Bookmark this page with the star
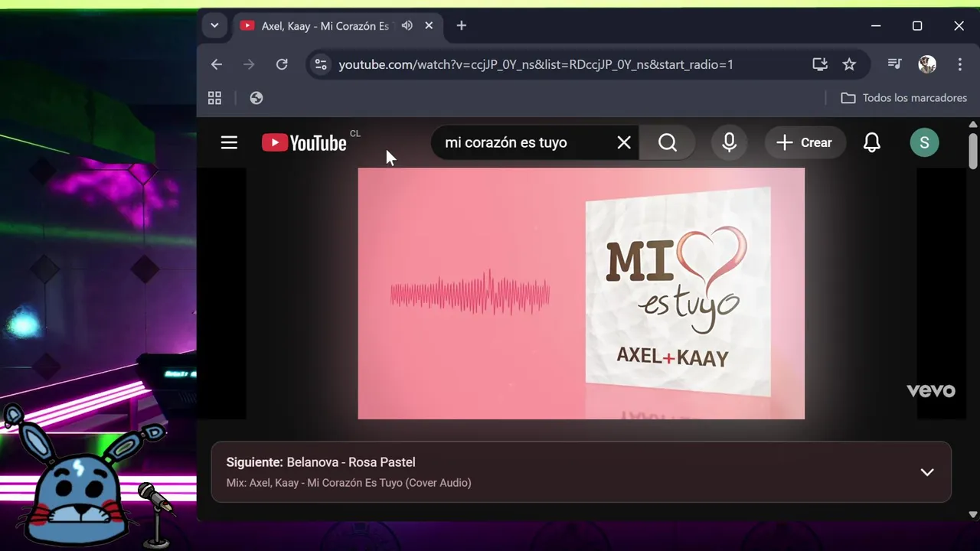The height and width of the screenshot is (551, 980). [849, 64]
